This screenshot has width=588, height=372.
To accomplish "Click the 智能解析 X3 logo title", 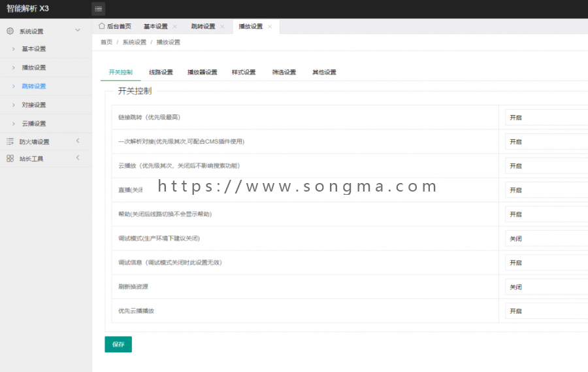I will (x=27, y=8).
